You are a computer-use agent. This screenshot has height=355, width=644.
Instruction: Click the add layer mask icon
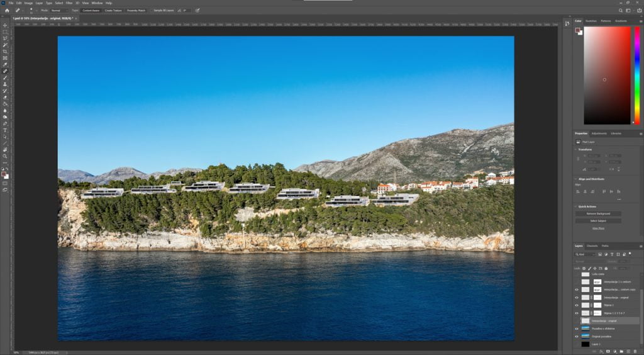point(608,351)
